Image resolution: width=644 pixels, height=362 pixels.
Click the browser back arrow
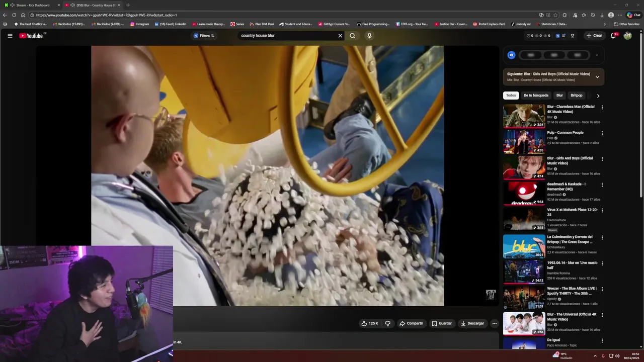[5, 15]
